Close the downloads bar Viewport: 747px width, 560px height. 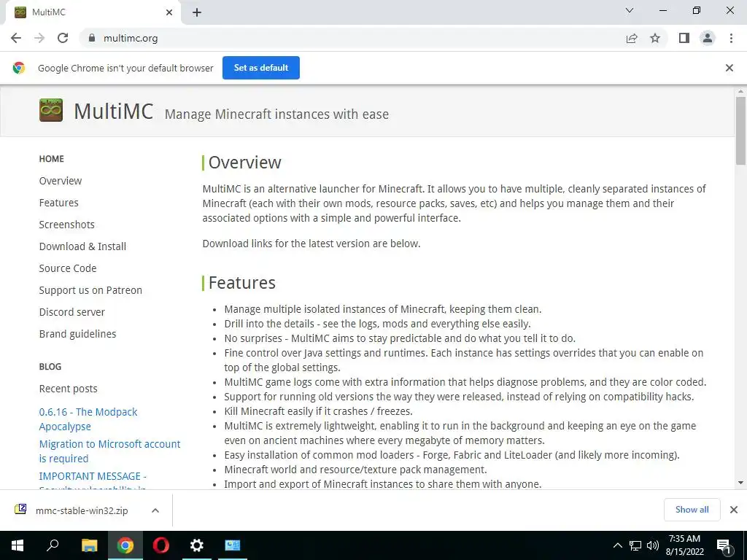(734, 510)
